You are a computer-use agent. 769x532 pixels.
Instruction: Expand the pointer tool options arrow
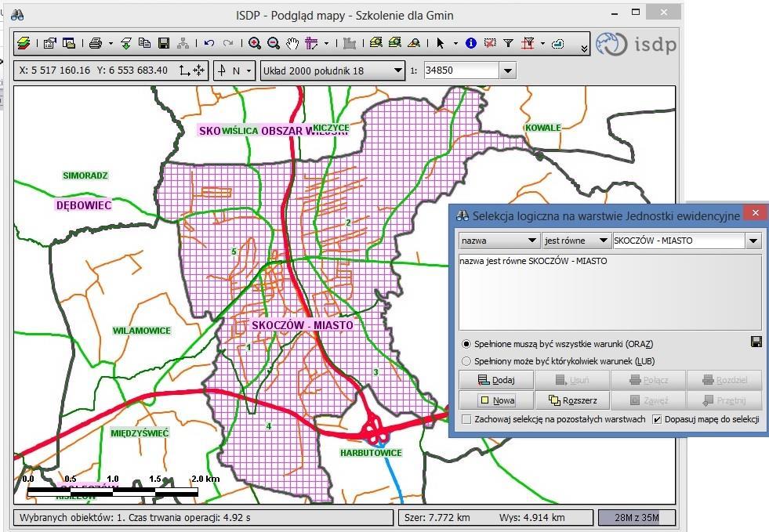pos(455,44)
